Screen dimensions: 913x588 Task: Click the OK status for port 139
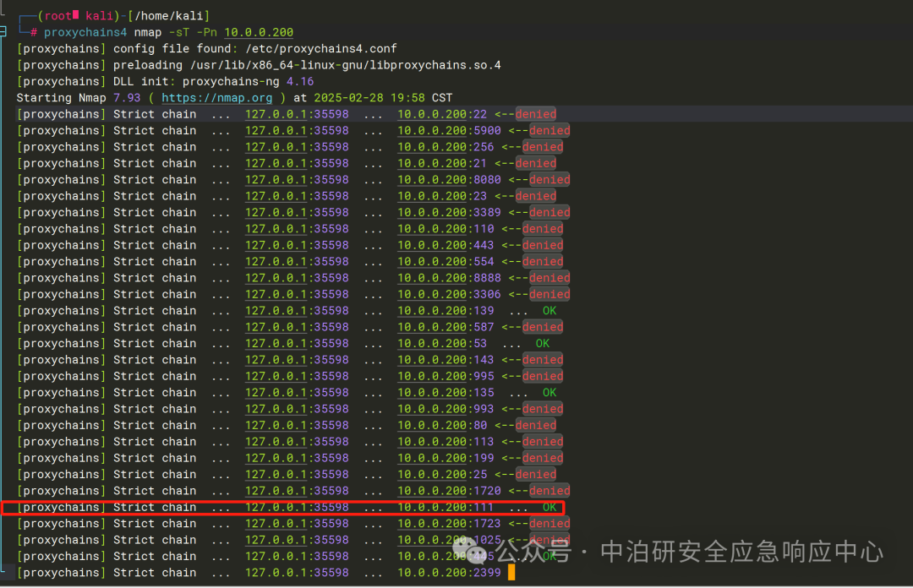point(549,311)
